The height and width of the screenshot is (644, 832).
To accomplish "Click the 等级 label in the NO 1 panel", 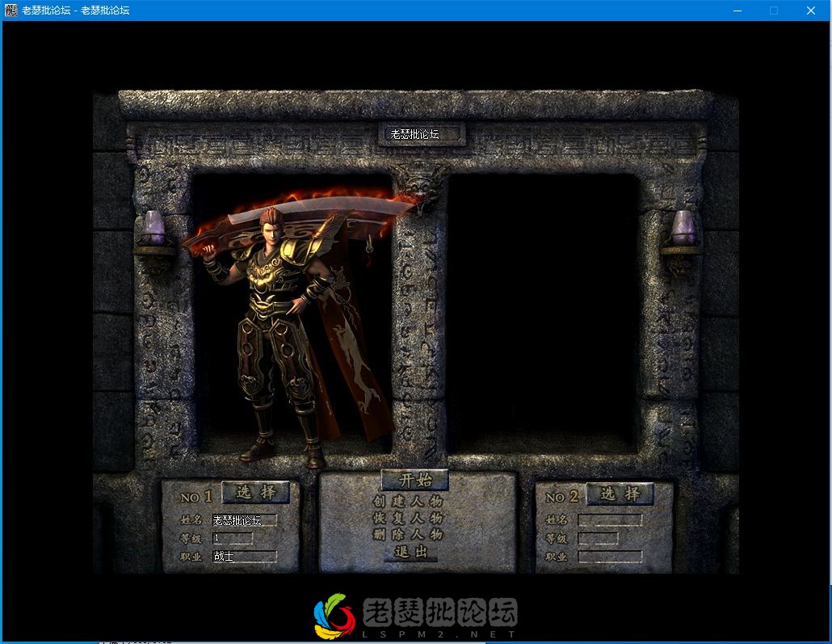I will (x=191, y=538).
